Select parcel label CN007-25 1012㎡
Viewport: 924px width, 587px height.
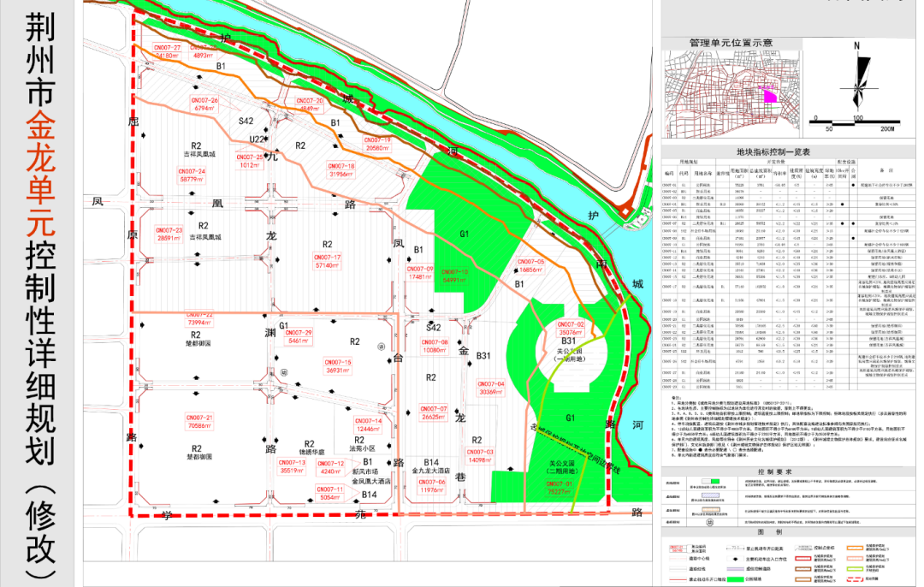(249, 161)
